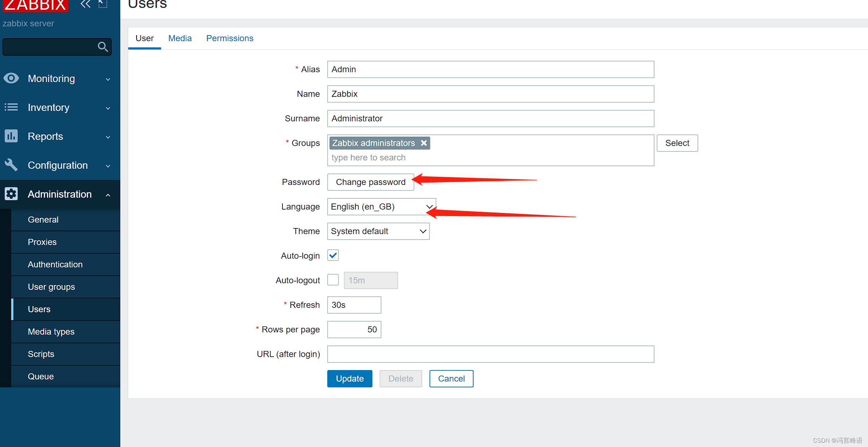Enable the Auto-logout checkbox
868x447 pixels.
(333, 280)
